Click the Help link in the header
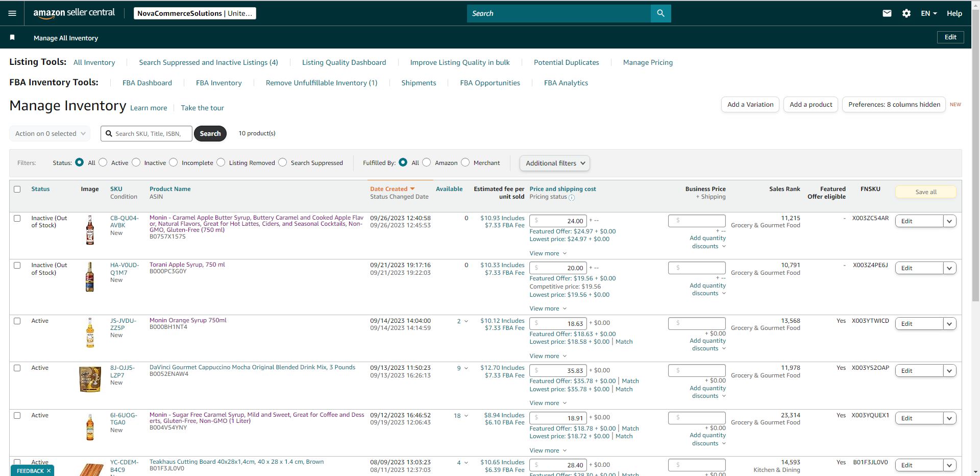Image resolution: width=980 pixels, height=476 pixels. [x=954, y=13]
